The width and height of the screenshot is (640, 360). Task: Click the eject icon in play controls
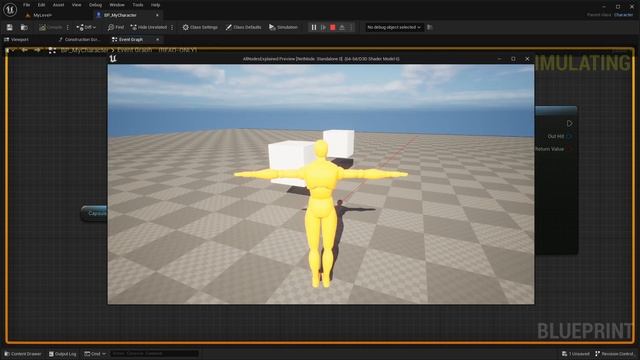click(342, 27)
